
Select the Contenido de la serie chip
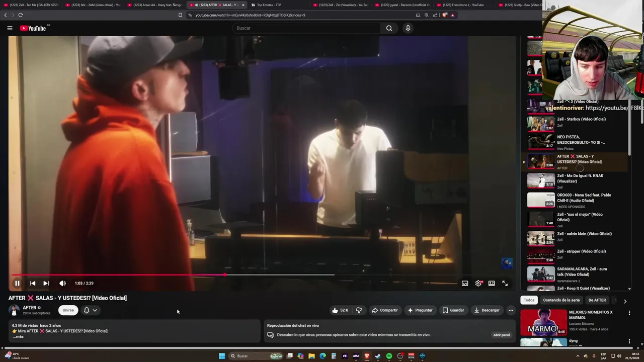pos(561,300)
